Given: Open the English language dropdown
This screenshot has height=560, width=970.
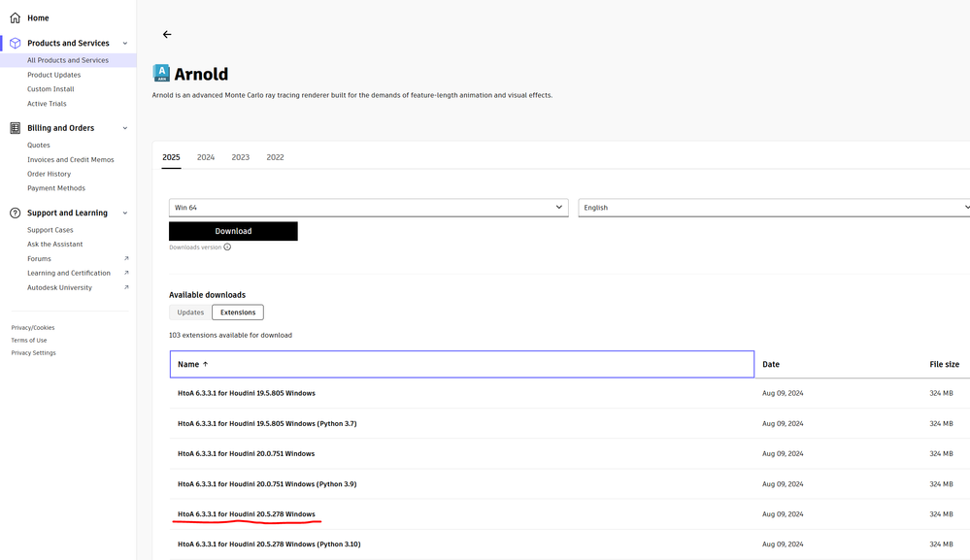Looking at the screenshot, I should click(774, 208).
